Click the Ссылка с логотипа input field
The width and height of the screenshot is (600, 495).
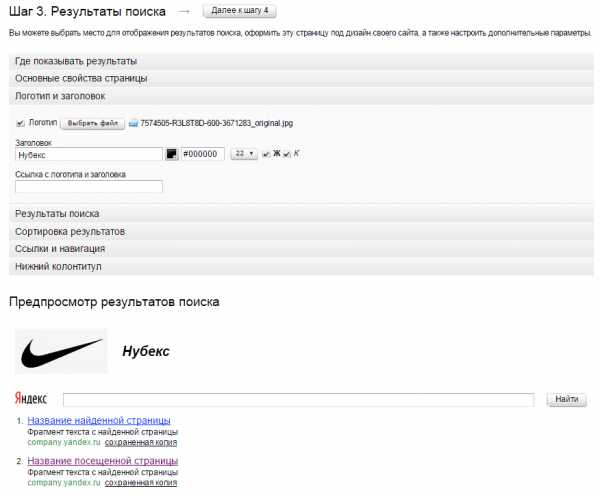point(88,186)
